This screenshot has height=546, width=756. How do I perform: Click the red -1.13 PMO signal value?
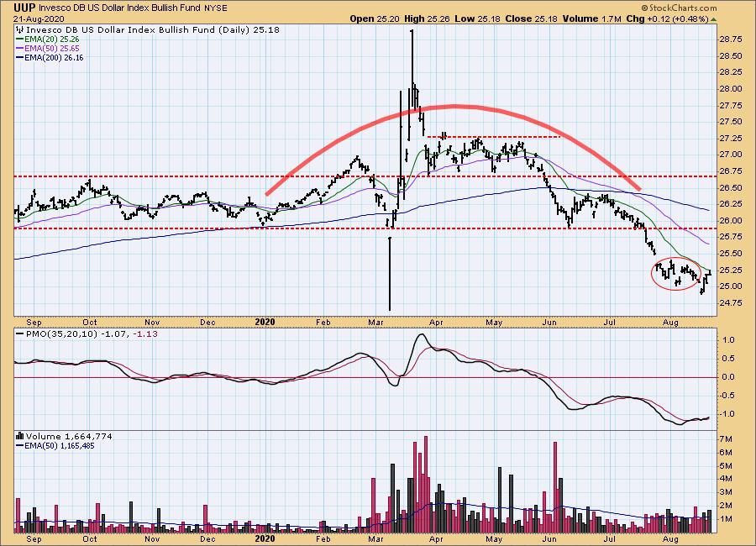pos(145,333)
